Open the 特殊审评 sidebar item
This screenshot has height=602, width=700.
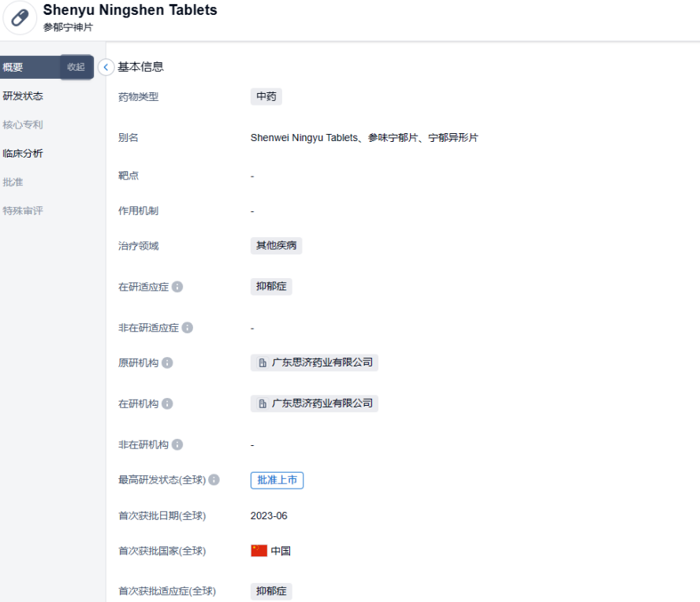click(x=23, y=211)
